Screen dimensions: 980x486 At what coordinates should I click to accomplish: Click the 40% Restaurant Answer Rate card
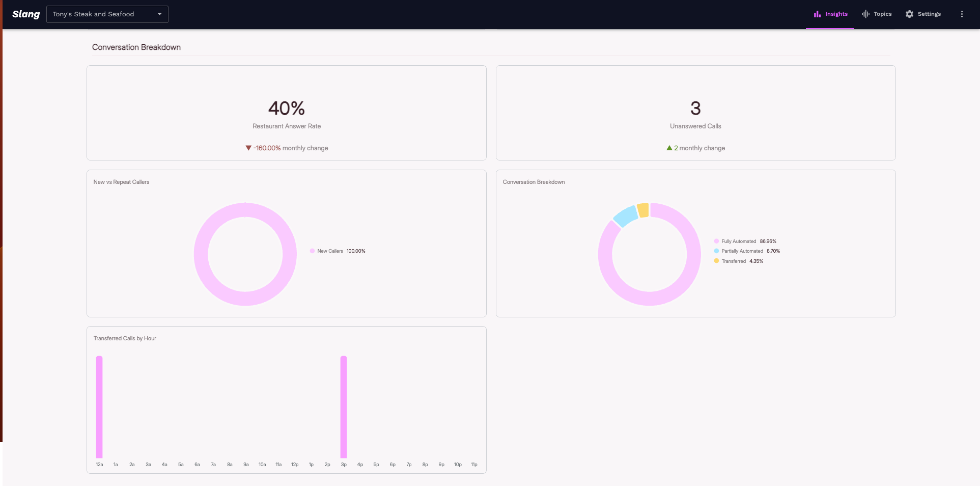coord(286,113)
